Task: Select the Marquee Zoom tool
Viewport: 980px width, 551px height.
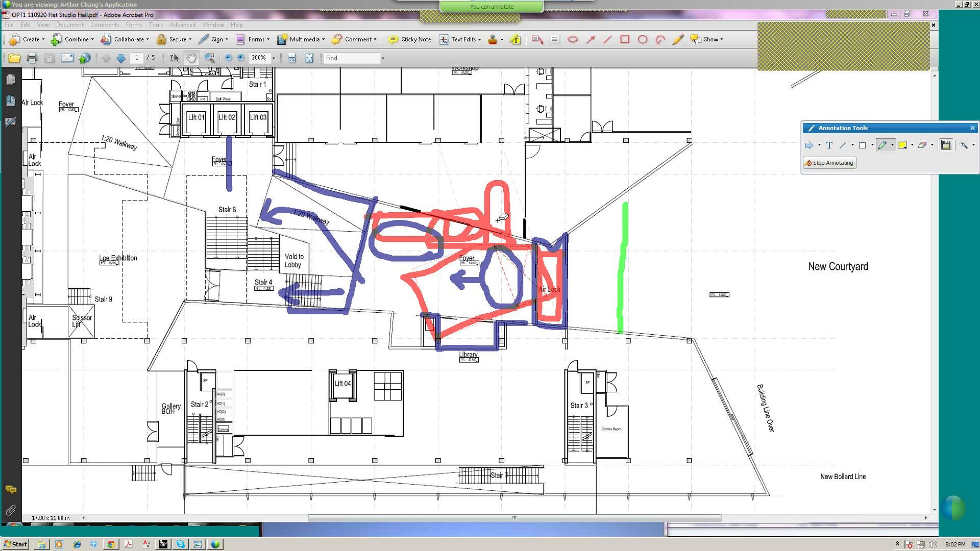Action: pos(210,58)
